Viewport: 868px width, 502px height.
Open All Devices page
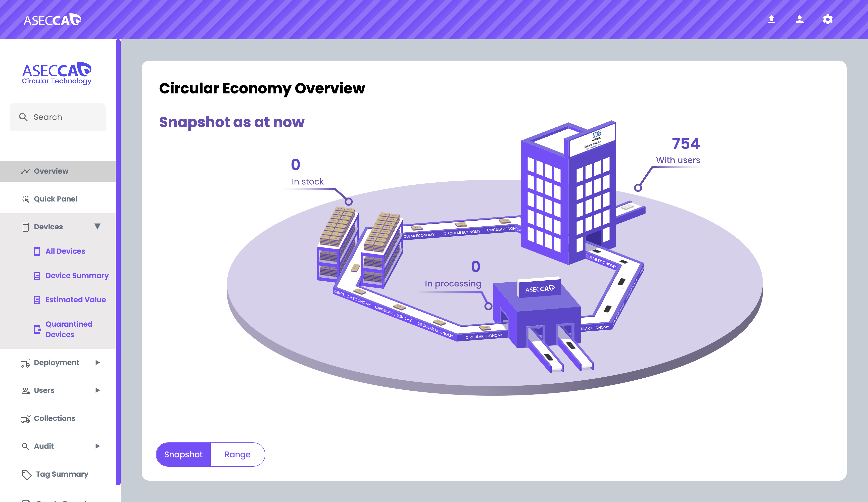[65, 251]
